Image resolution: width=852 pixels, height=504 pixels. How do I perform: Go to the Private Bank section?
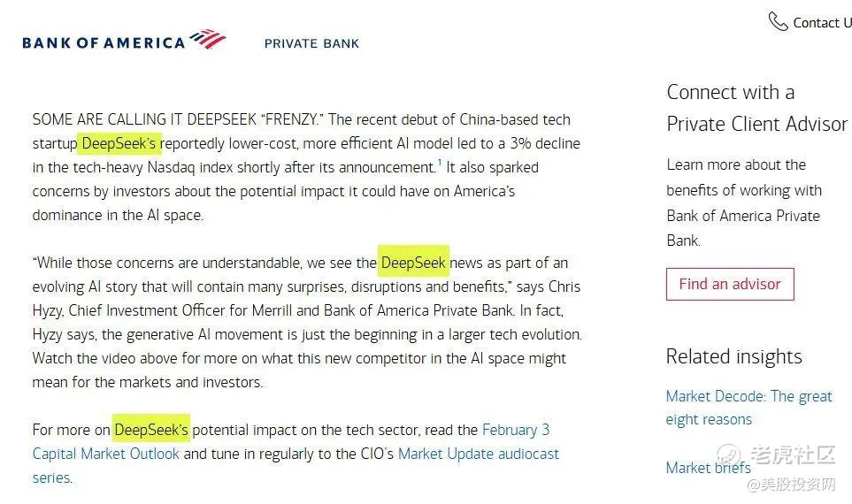pyautogui.click(x=311, y=43)
